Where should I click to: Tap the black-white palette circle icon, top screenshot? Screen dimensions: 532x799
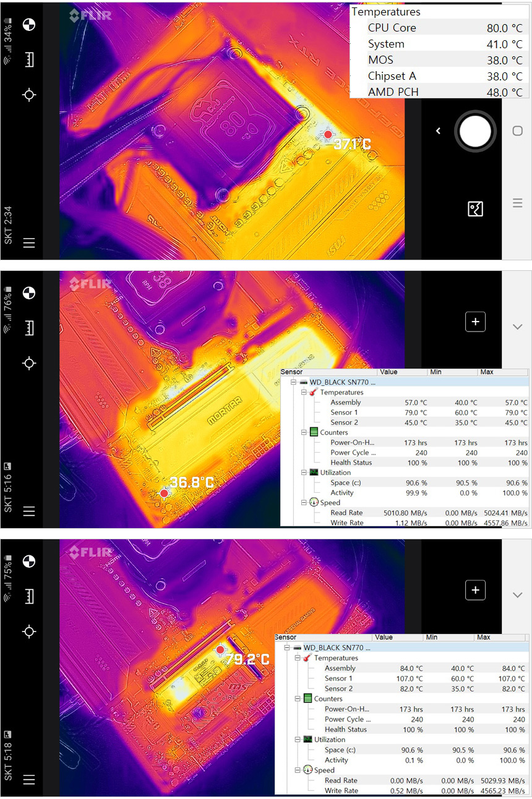point(28,25)
